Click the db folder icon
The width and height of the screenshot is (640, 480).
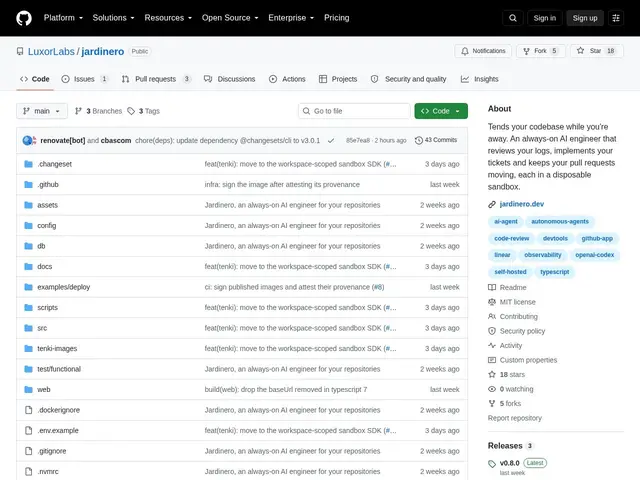tap(28, 246)
